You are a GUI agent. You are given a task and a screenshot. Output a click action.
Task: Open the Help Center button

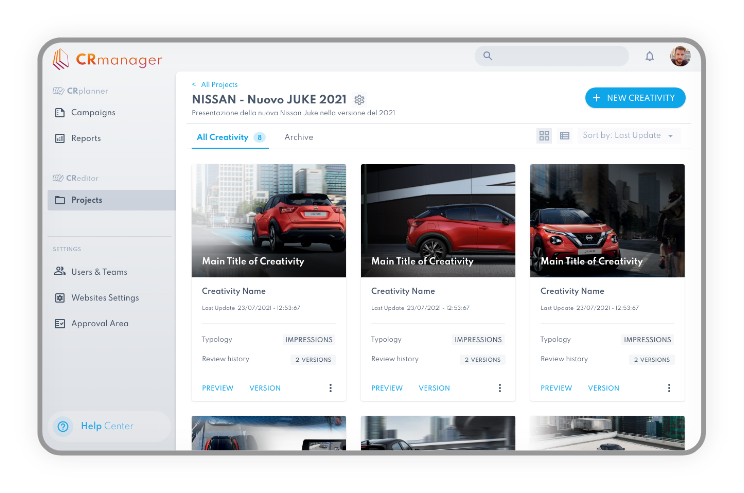[109, 427]
